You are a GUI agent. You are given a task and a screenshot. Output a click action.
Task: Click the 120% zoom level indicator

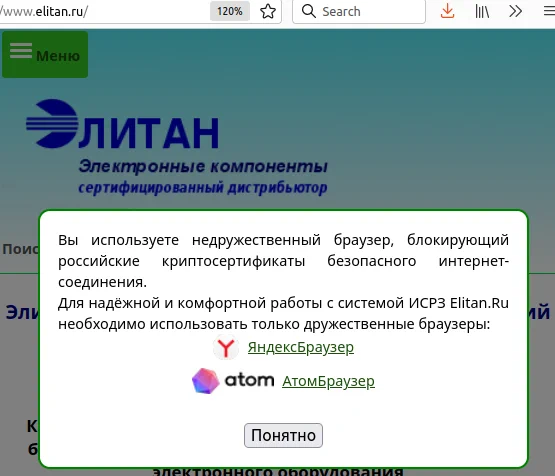(x=230, y=11)
